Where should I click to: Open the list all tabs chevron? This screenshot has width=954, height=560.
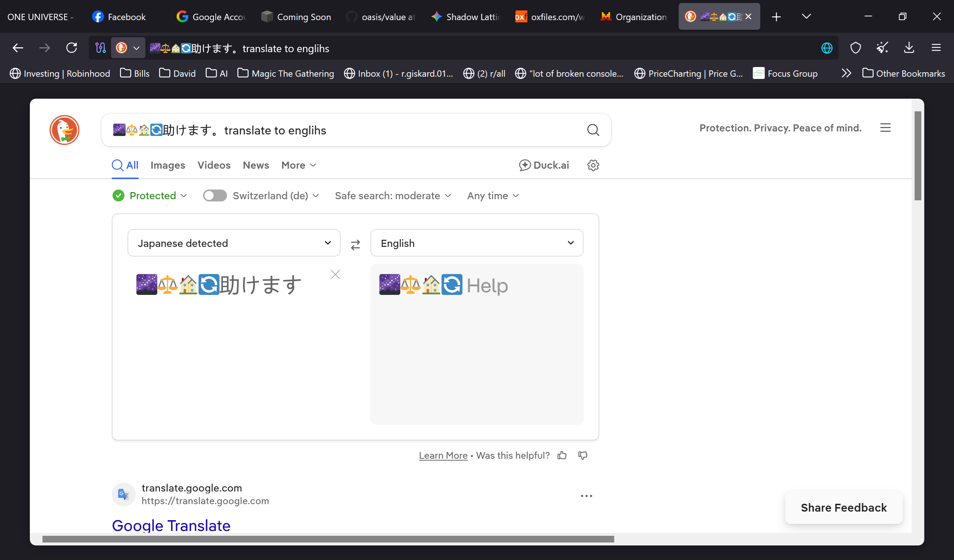[807, 16]
